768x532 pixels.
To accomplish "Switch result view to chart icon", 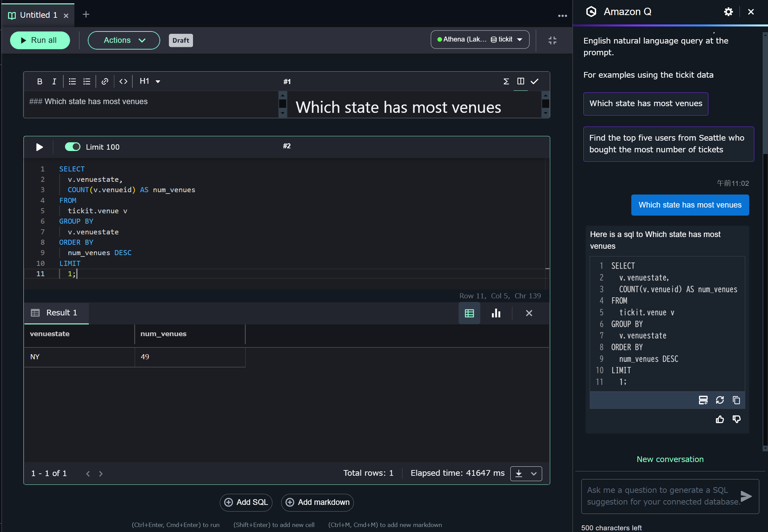I will 496,313.
